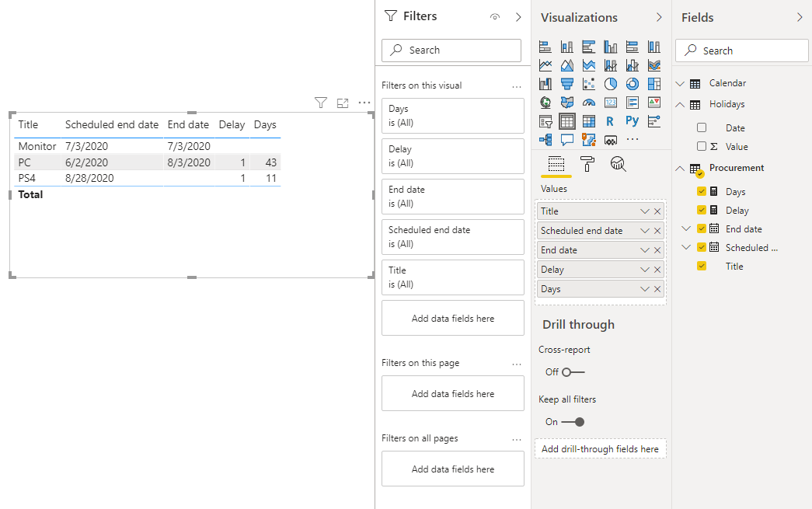The height and width of the screenshot is (509, 812).
Task: Select the Waterfall chart visual
Action: click(x=545, y=84)
